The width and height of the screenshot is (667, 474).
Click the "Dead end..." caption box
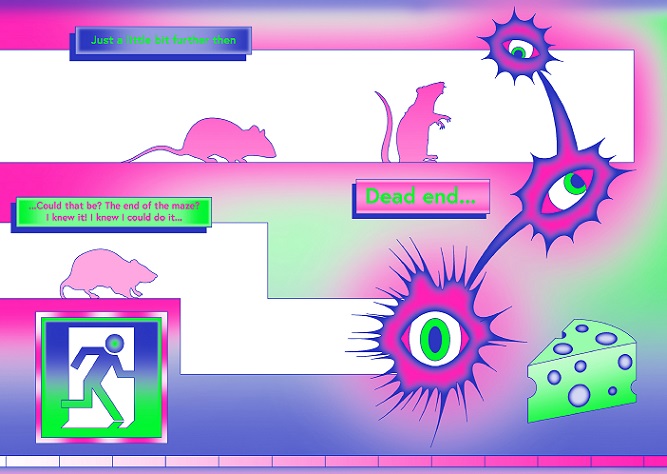point(421,198)
